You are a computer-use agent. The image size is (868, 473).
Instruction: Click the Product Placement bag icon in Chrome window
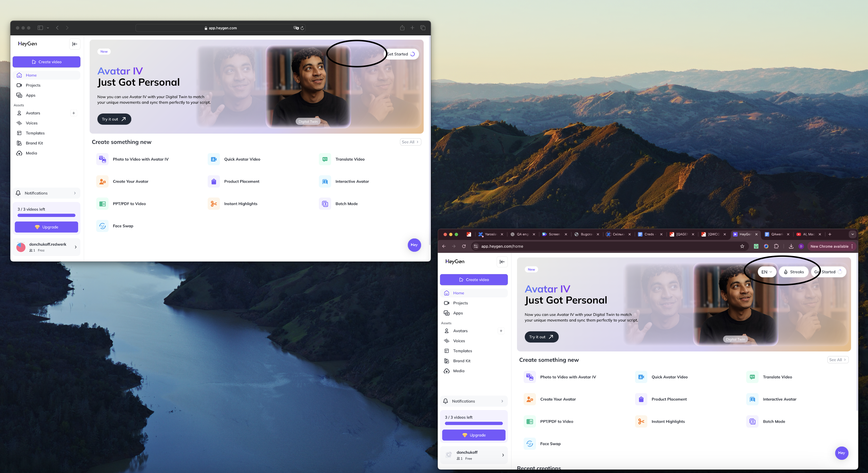click(641, 399)
